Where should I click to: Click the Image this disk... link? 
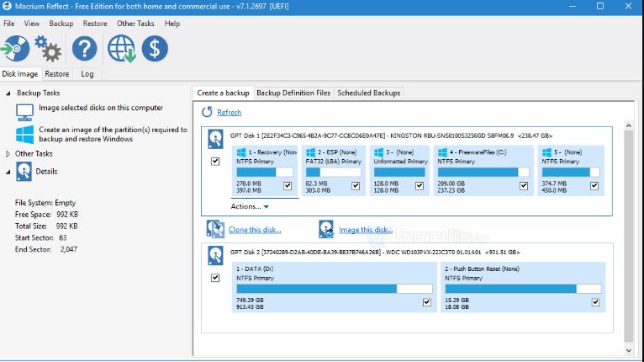click(x=366, y=230)
